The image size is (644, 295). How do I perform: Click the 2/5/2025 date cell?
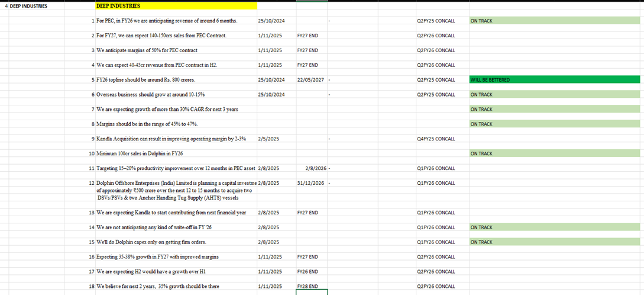(269, 139)
